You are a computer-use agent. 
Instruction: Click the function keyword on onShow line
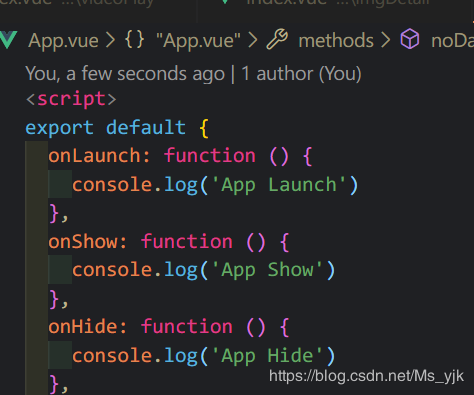click(x=187, y=242)
